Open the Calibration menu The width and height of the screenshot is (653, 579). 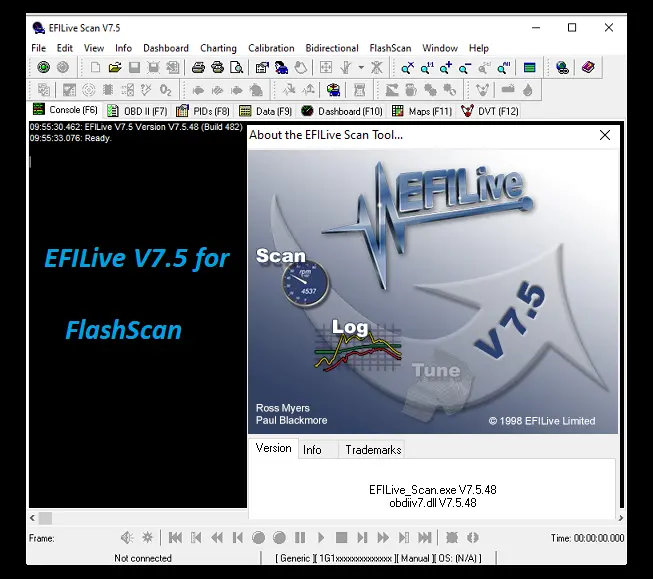coord(271,48)
